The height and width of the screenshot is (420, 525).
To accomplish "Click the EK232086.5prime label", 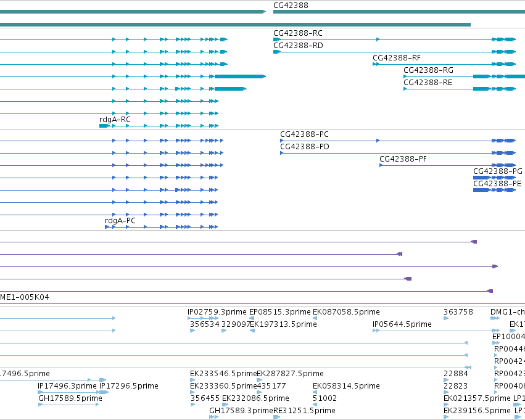I will 255,398.
